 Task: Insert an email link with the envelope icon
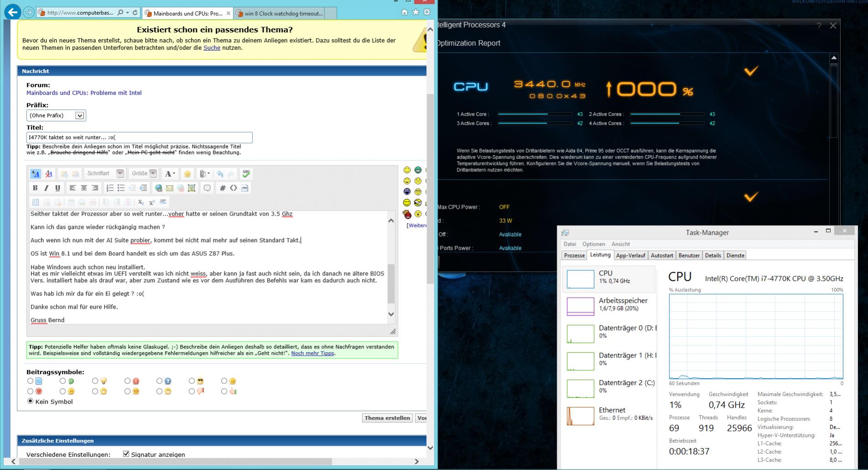[x=169, y=188]
